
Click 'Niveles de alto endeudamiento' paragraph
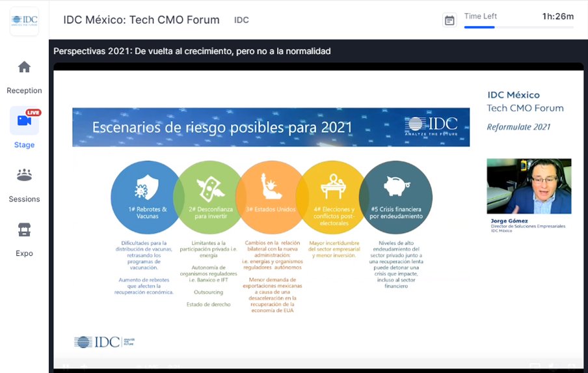click(396, 264)
